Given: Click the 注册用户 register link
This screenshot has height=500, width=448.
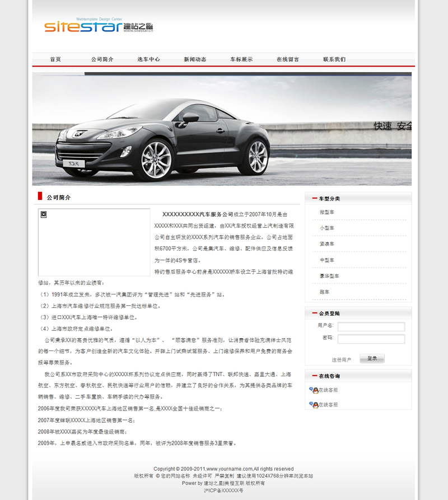Looking at the screenshot, I should pos(341,359).
